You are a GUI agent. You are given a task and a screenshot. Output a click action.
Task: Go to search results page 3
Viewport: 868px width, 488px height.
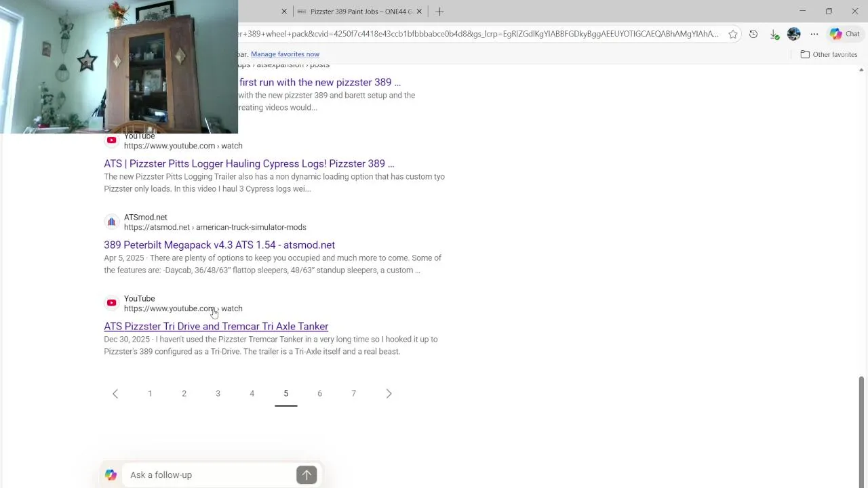pos(218,394)
